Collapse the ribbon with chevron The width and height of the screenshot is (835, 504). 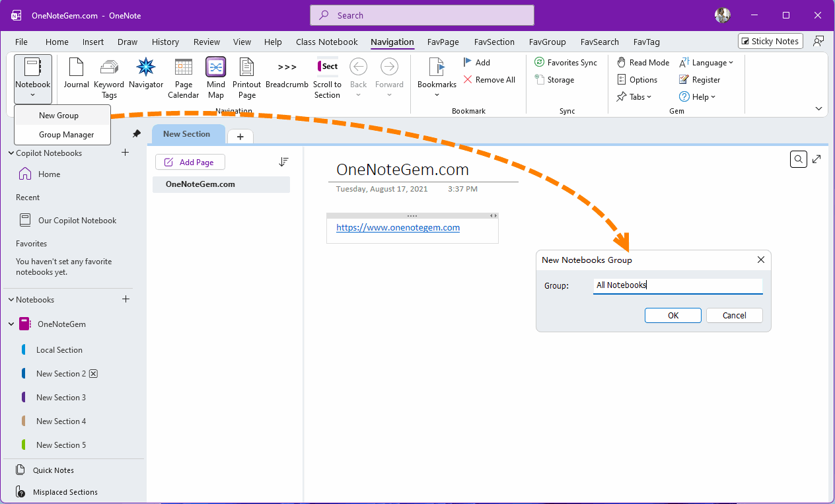click(x=819, y=108)
